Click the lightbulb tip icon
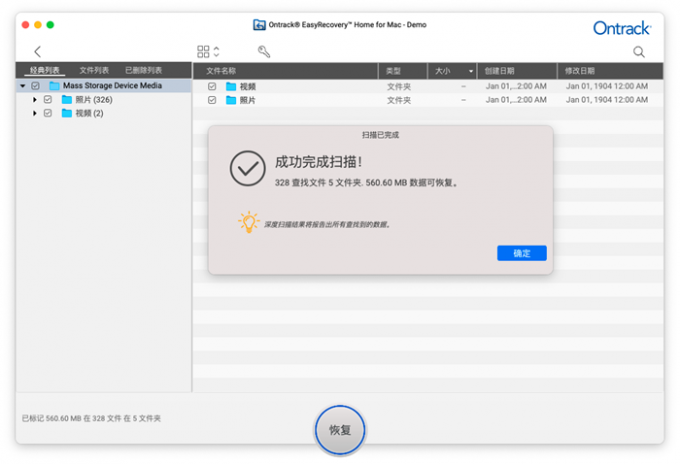 click(x=248, y=222)
